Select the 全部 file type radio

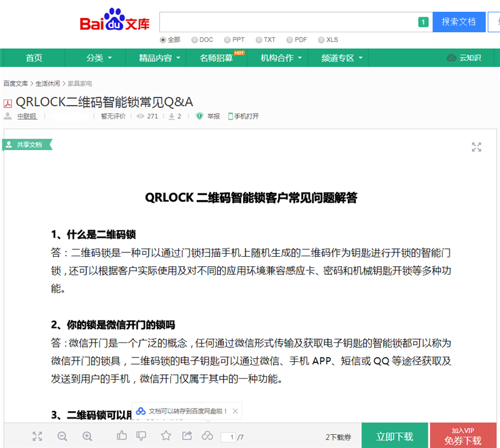(x=163, y=40)
